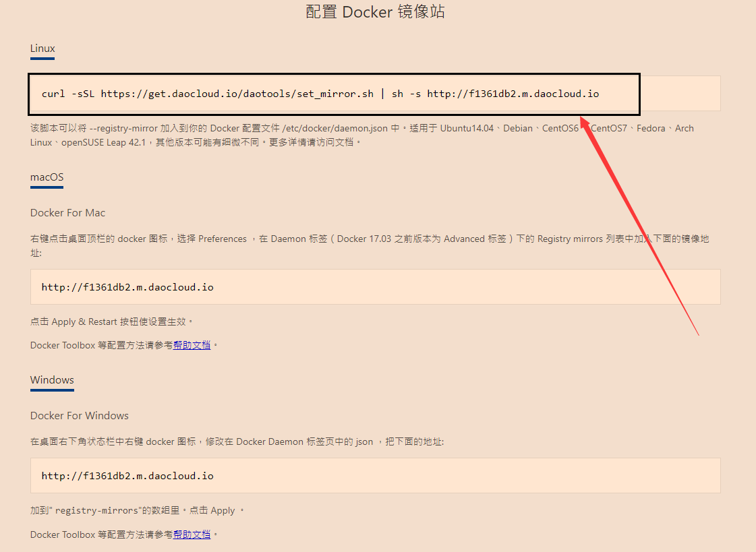The height and width of the screenshot is (552, 756).
Task: Click the macOS mirror URL code box
Action: (x=375, y=287)
